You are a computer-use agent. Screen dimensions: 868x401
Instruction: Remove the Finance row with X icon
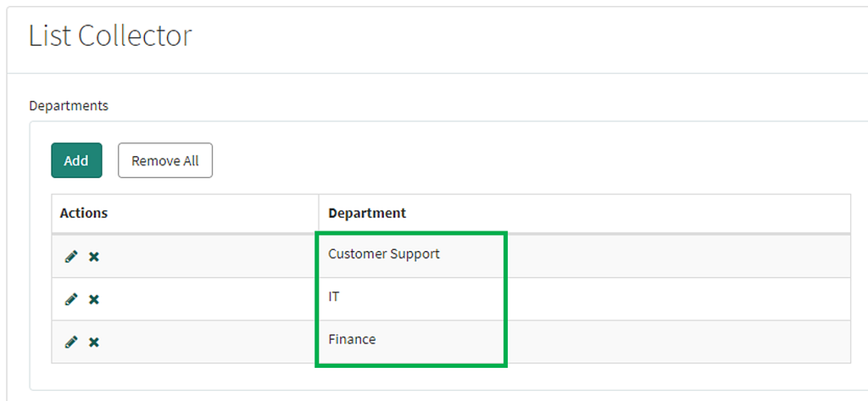point(94,342)
